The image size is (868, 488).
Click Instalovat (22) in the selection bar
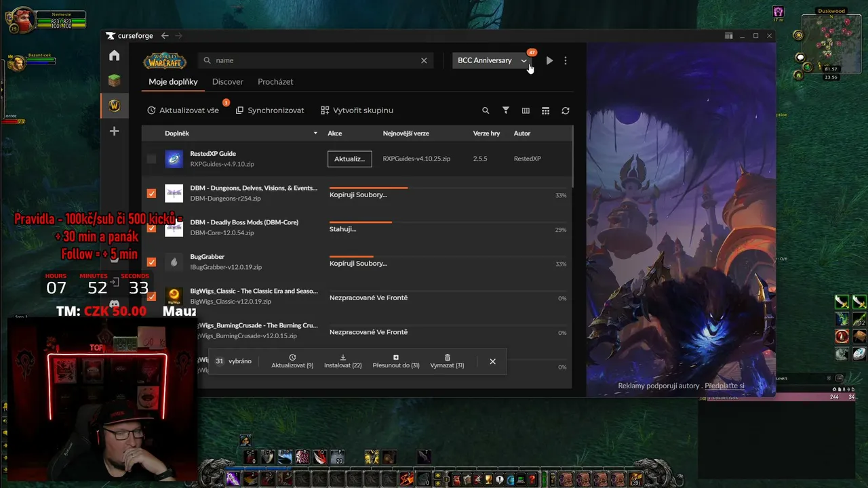click(x=343, y=361)
